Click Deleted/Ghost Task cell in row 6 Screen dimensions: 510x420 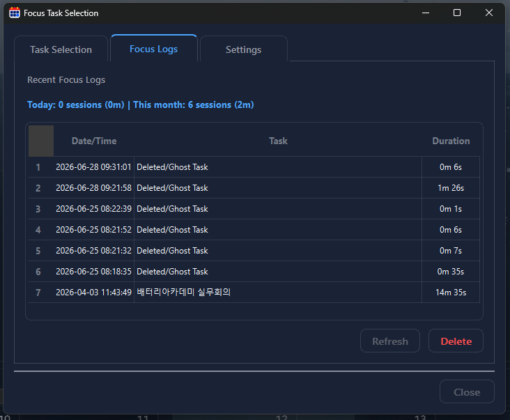pos(278,272)
